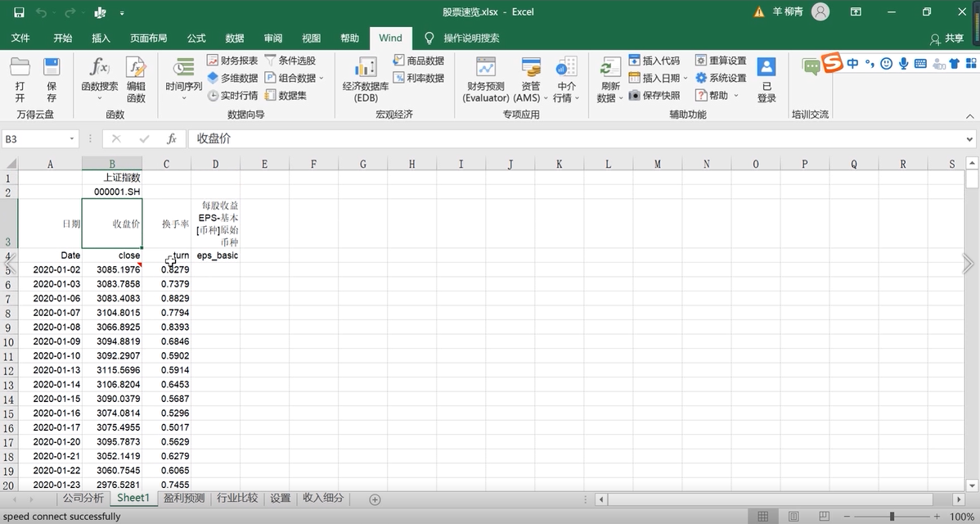Viewport: 980px width, 524px height.
Task: Click the zoom in plus button
Action: click(937, 517)
